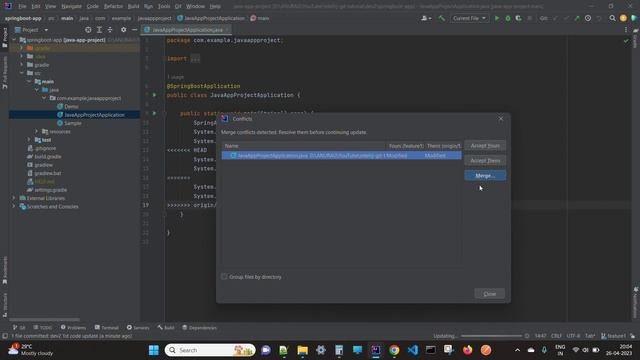640x360 pixels.
Task: Click the Git history clock icon
Action: pyautogui.click(x=588, y=18)
